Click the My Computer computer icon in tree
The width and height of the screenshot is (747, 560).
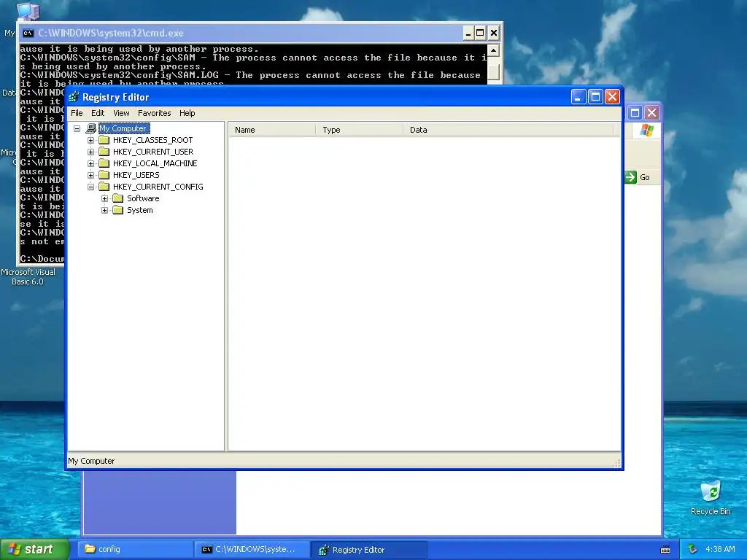pos(91,128)
